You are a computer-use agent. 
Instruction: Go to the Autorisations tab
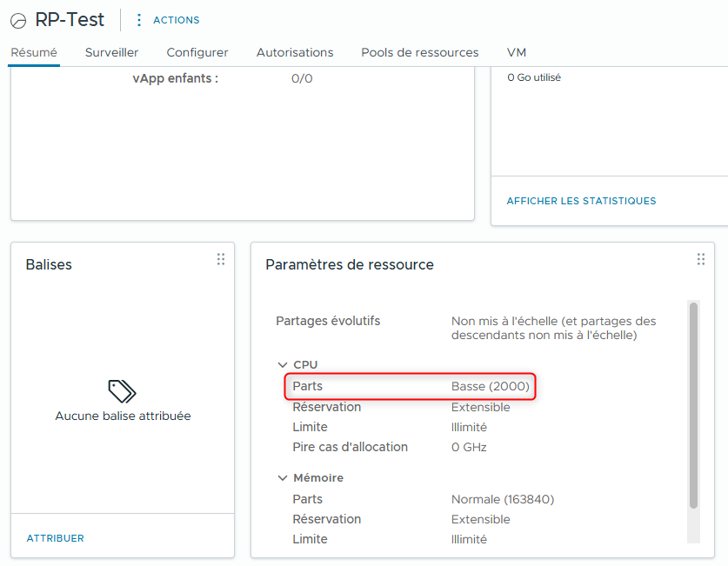pyautogui.click(x=294, y=52)
